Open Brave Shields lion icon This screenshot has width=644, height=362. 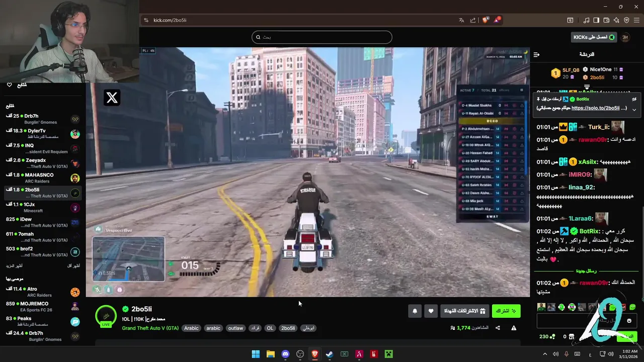(486, 20)
